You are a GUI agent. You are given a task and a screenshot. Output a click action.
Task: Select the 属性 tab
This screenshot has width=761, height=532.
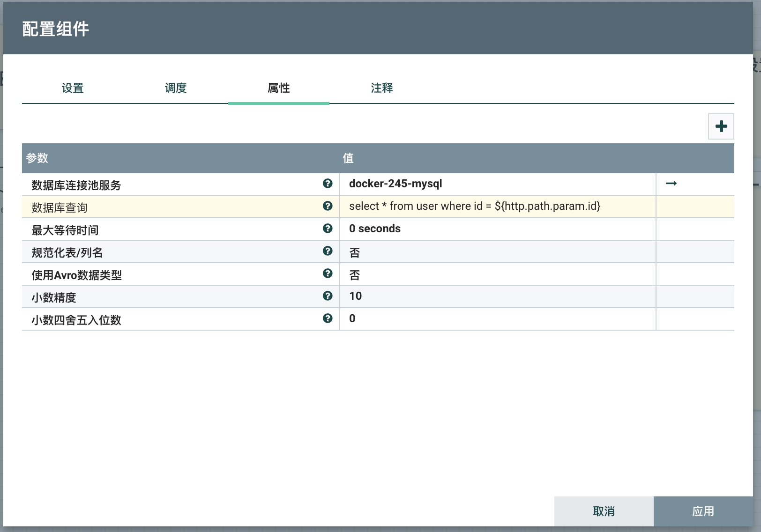279,88
